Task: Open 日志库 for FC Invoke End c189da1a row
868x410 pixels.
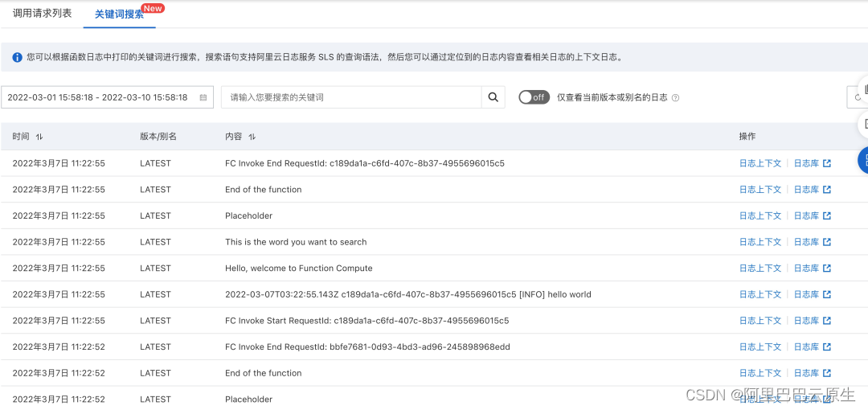Action: [807, 163]
